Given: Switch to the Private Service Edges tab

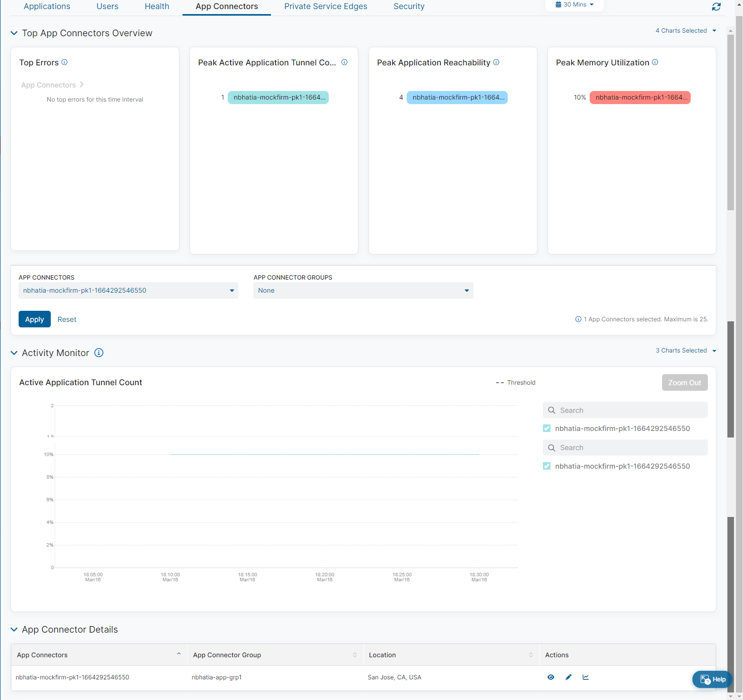Looking at the screenshot, I should 325,7.
